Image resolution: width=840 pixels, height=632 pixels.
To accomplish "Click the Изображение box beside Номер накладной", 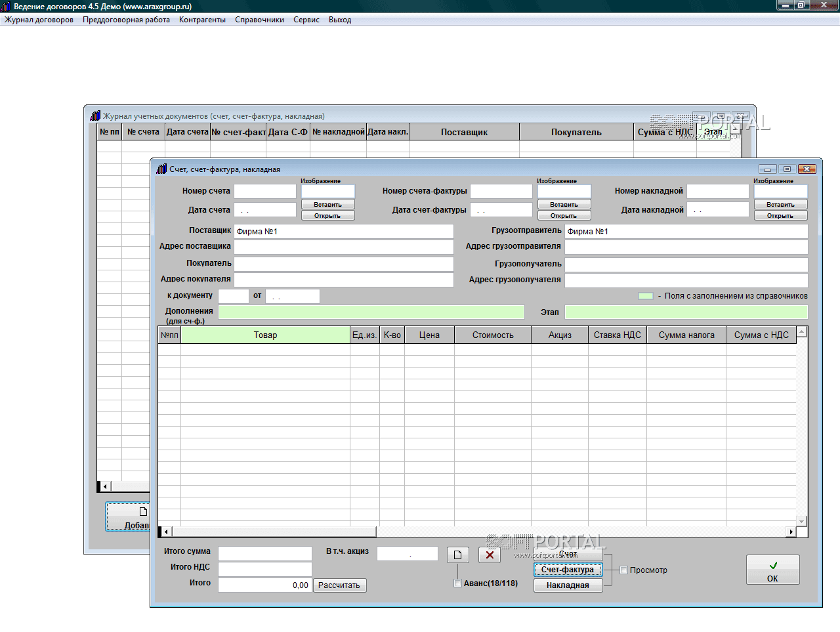I will tap(781, 191).
